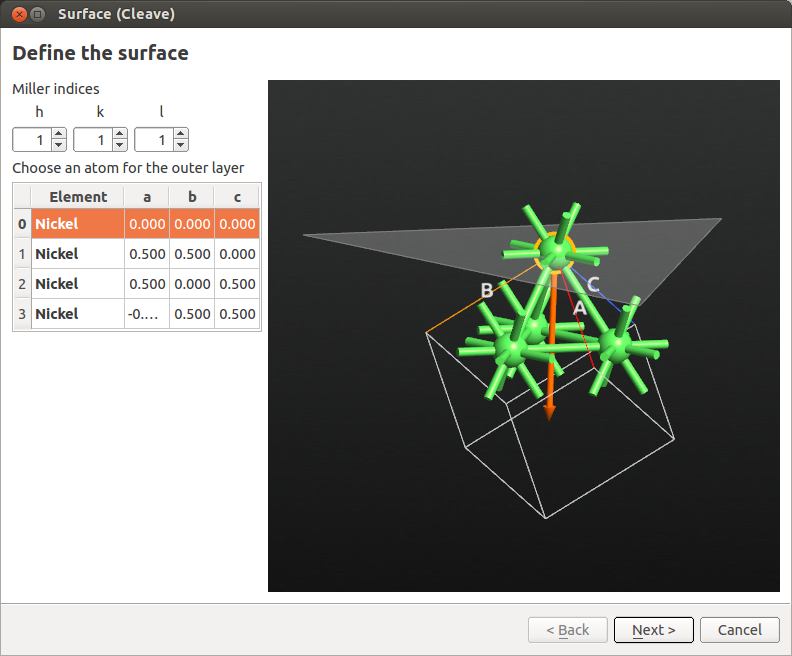Increase the l Miller index
The width and height of the screenshot is (792, 656).
[181, 134]
